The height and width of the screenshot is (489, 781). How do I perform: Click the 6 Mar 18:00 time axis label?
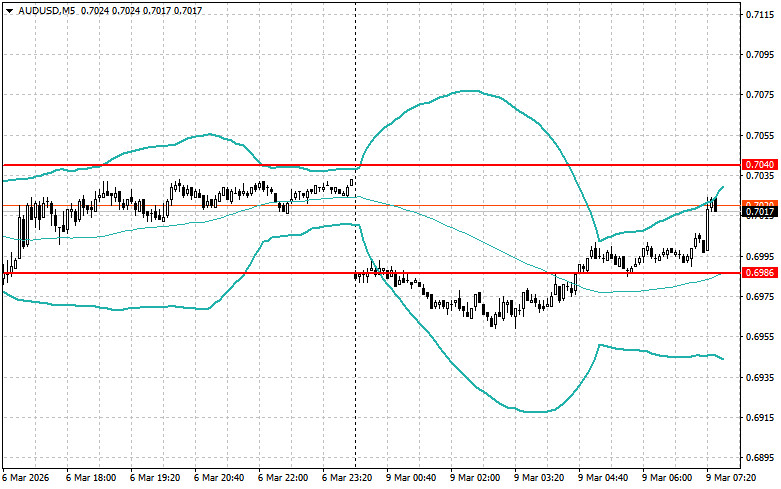pyautogui.click(x=91, y=478)
